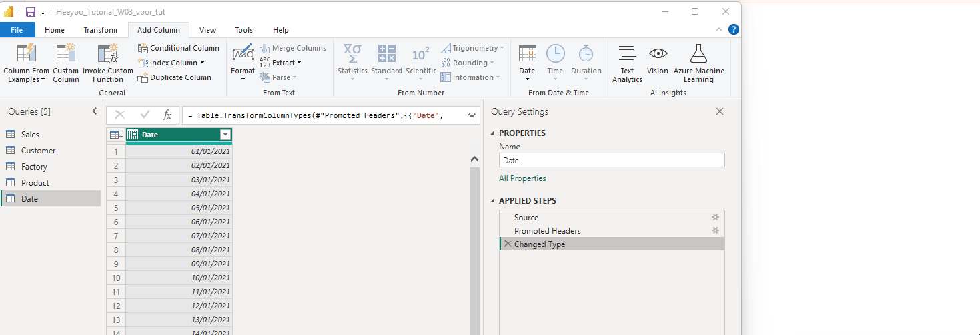
Task: Collapse the APPLIED STEPS section
Action: pos(493,200)
